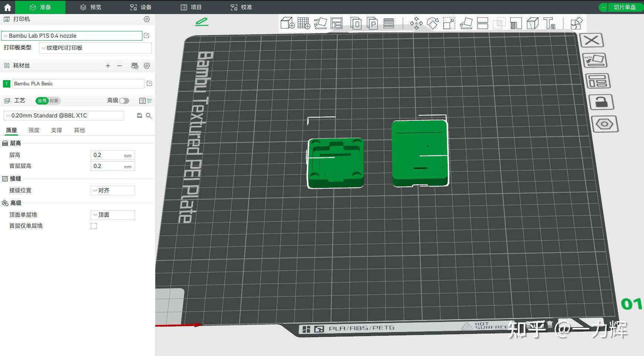Click the Auto orient toolbar icon
Screen dimensions: 644x356
(x=320, y=23)
